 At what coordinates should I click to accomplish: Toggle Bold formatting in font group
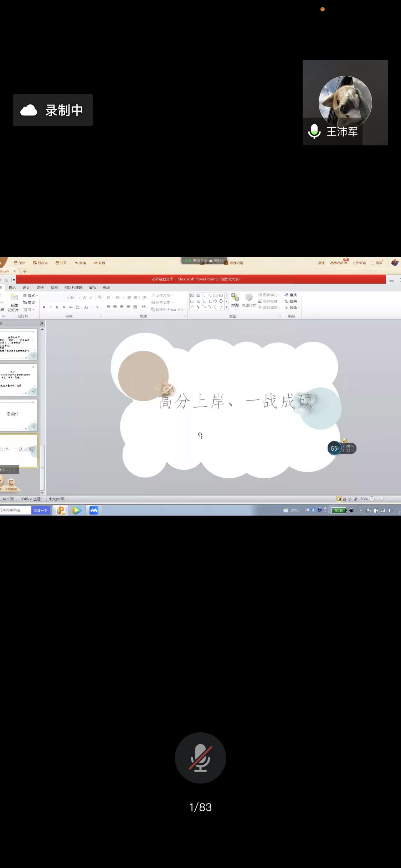pyautogui.click(x=44, y=307)
